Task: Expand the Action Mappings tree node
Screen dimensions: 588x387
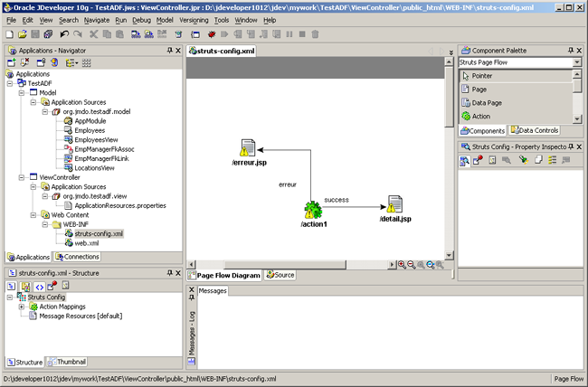Action: click(21, 307)
